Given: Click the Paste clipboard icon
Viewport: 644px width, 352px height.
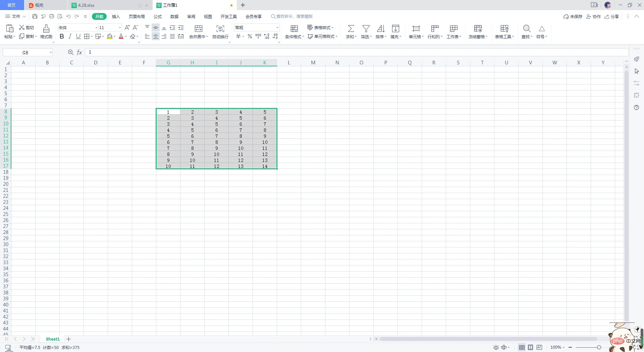Looking at the screenshot, I should click(10, 28).
